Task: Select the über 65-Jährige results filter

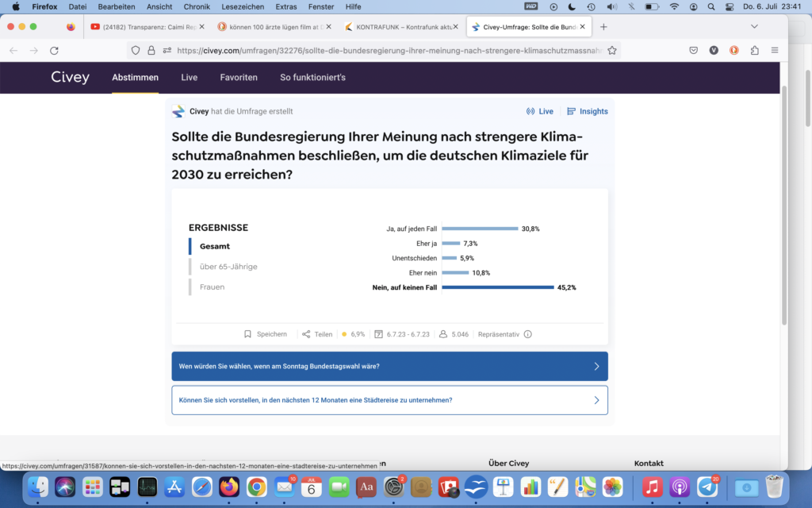Action: 228,267
